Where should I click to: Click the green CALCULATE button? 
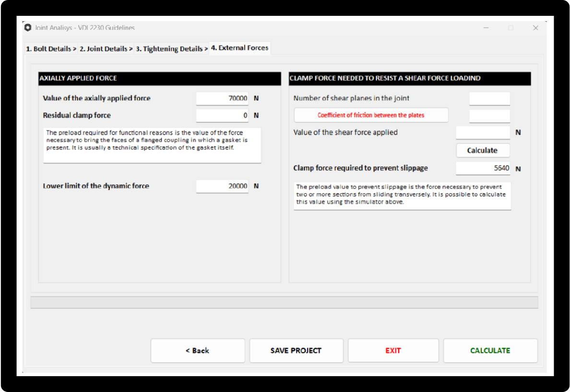tap(490, 351)
